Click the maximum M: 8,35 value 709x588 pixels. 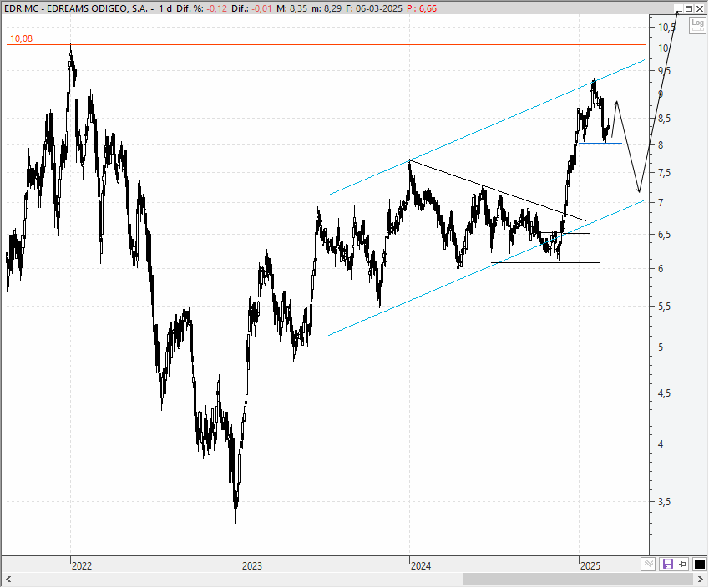pyautogui.click(x=296, y=8)
